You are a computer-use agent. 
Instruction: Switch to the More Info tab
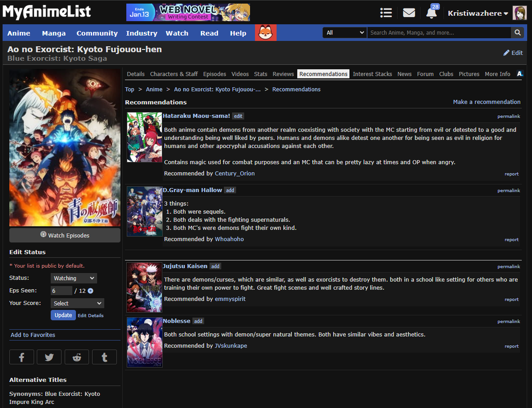[497, 74]
